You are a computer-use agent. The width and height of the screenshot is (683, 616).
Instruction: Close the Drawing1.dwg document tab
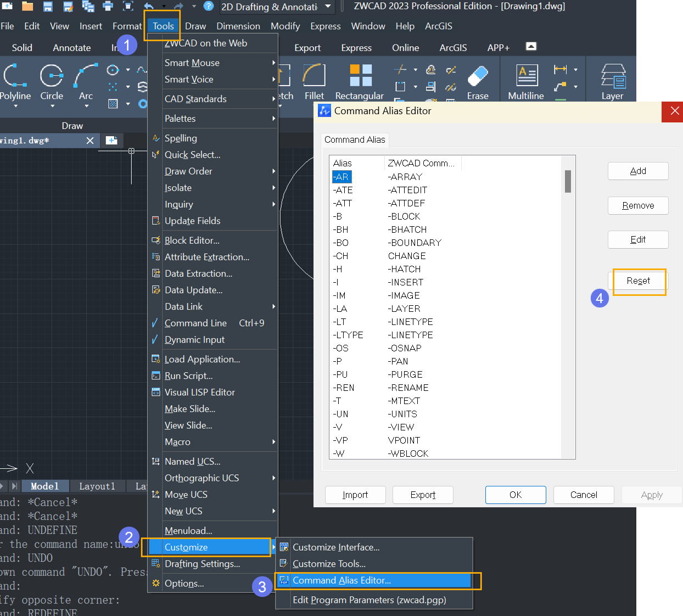coord(90,141)
